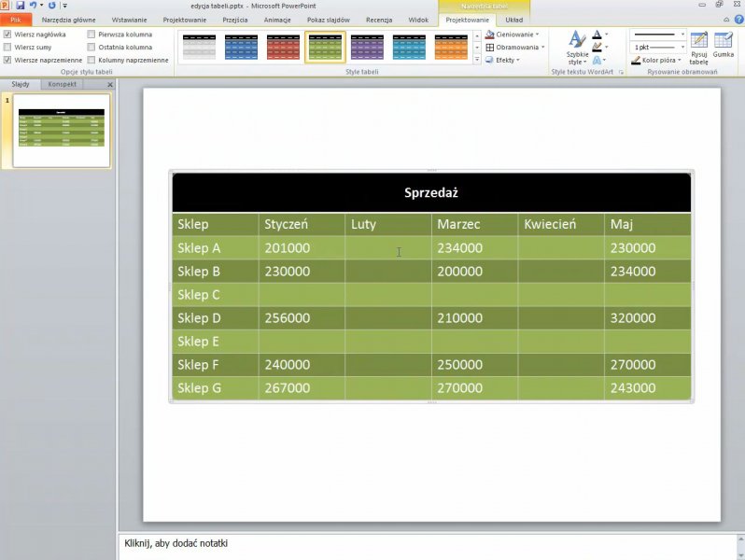745x560 pixels.
Task: Switch to the Układ ribbon tab
Action: pyautogui.click(x=514, y=20)
